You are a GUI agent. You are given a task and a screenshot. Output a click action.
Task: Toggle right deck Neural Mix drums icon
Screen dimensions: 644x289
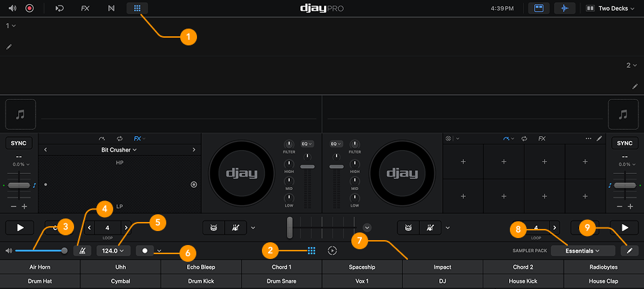[408, 228]
